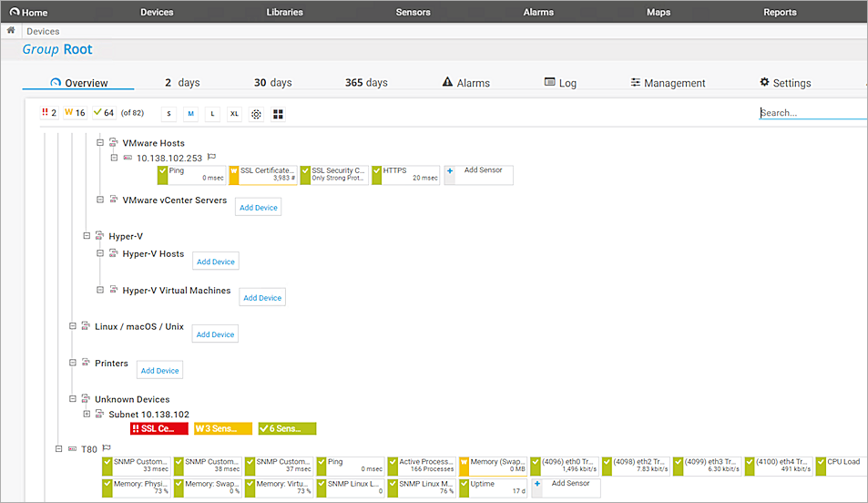Switch to the 30 days tab
This screenshot has height=503, width=868.
tap(272, 83)
